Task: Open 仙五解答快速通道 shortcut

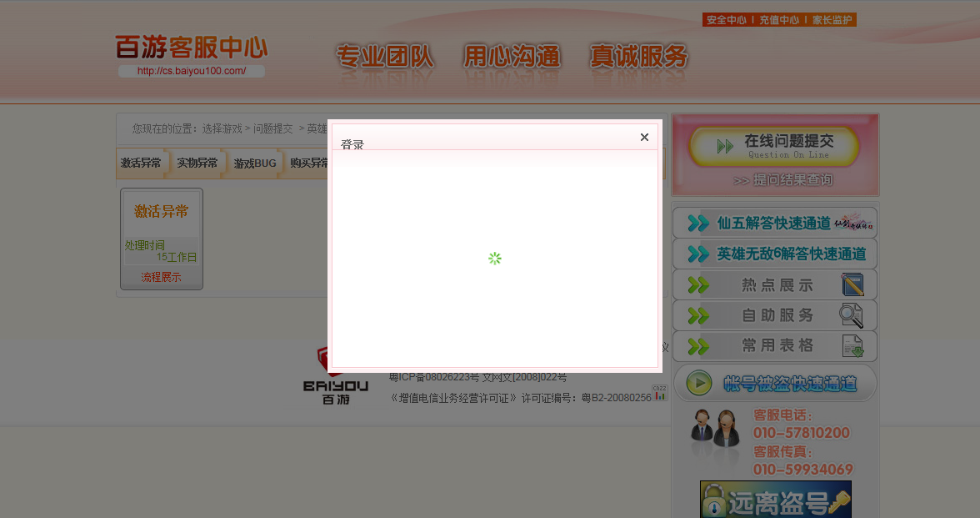Action: [774, 223]
